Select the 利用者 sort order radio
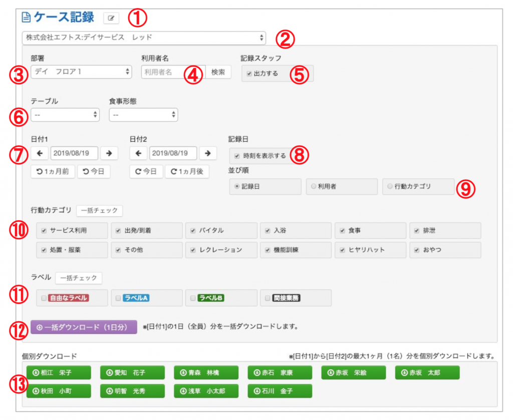Image resolution: width=513 pixels, height=420 pixels. (314, 186)
